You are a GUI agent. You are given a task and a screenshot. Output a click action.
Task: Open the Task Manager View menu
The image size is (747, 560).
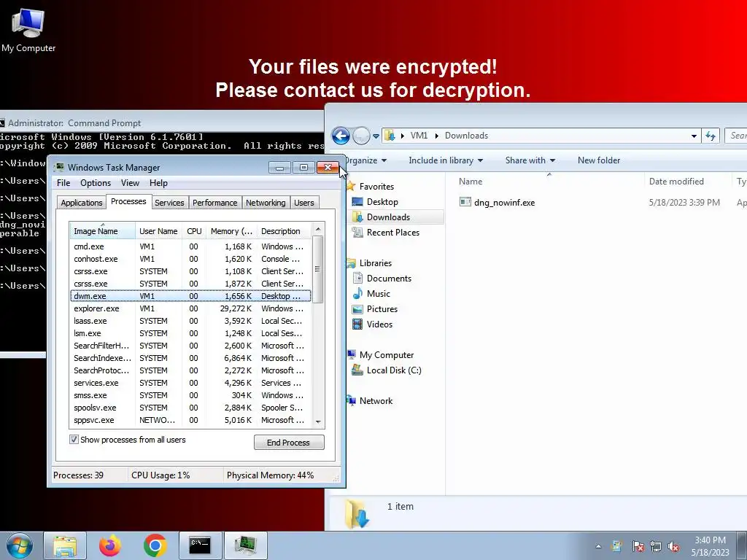130,183
